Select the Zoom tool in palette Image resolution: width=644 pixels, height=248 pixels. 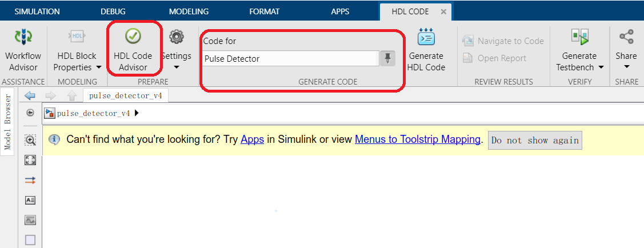pyautogui.click(x=30, y=140)
